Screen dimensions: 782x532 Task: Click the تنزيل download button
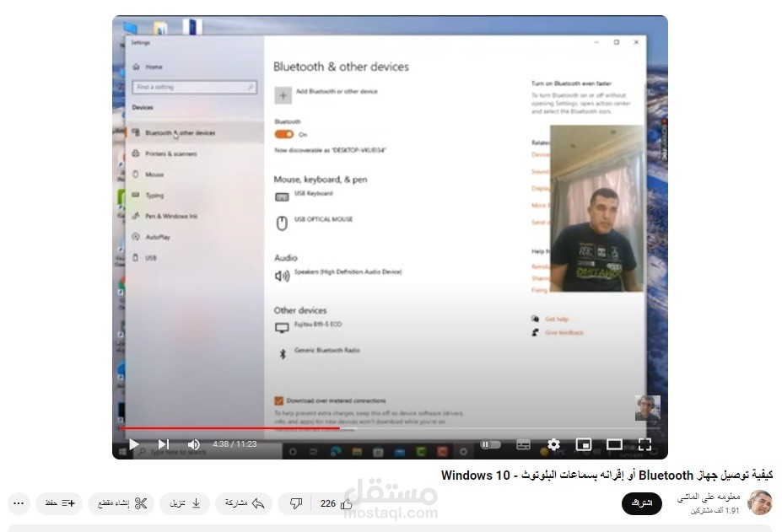[185, 503]
